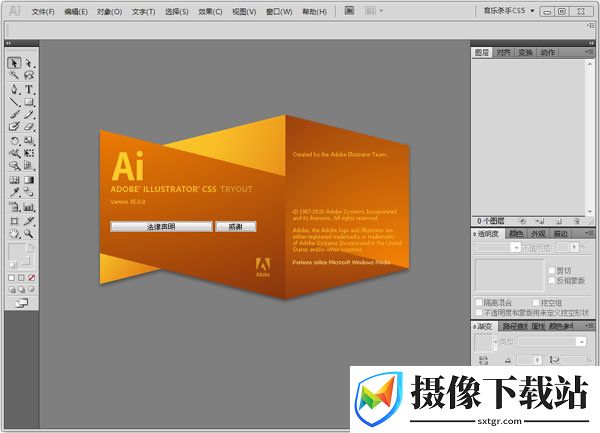This screenshot has height=433, width=600.
Task: Choose the Perspective Grid tool
Action: click(29, 166)
